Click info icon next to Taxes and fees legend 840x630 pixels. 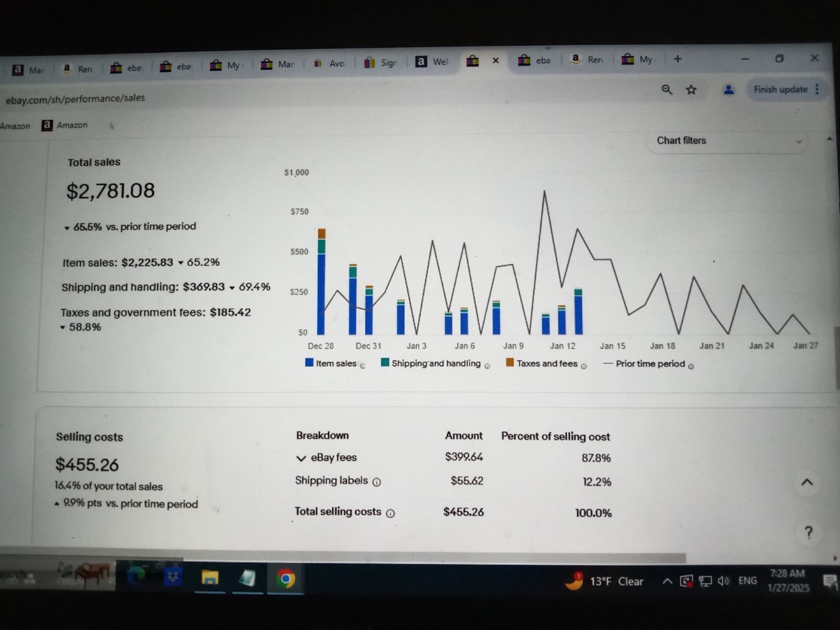coord(584,366)
